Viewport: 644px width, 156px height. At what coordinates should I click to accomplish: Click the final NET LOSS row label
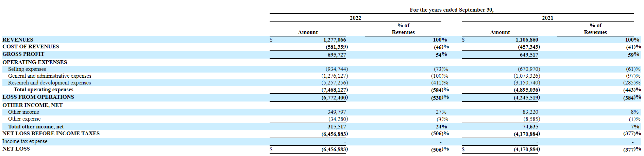tap(16, 149)
